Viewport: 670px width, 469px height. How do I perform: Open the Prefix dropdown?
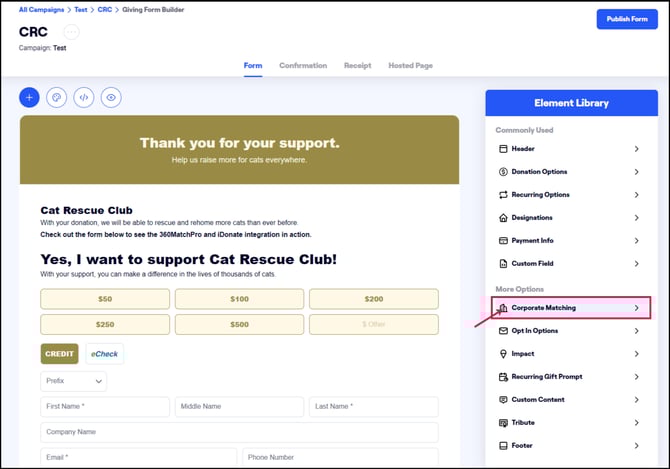[x=74, y=381]
